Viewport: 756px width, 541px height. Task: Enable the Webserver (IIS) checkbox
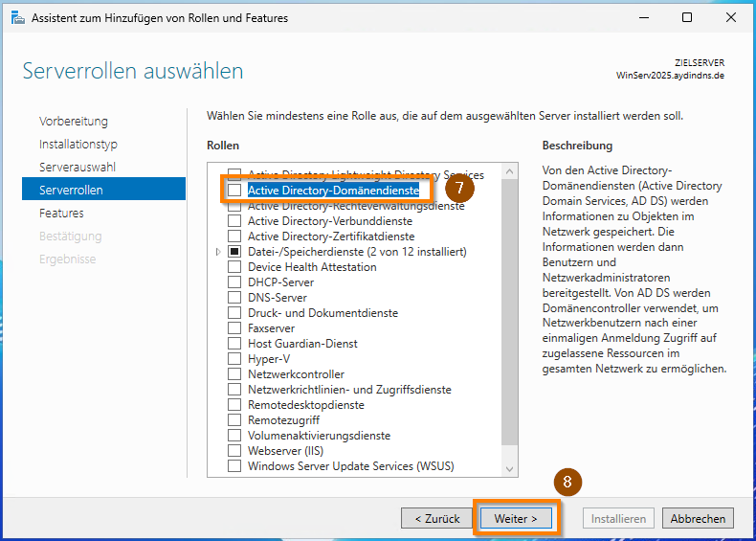[x=234, y=451]
